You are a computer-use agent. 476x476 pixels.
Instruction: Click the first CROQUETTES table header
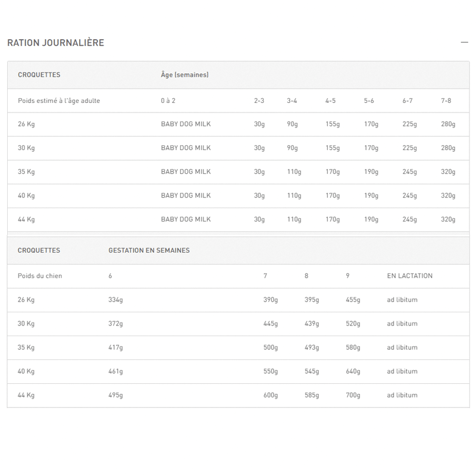tap(39, 75)
